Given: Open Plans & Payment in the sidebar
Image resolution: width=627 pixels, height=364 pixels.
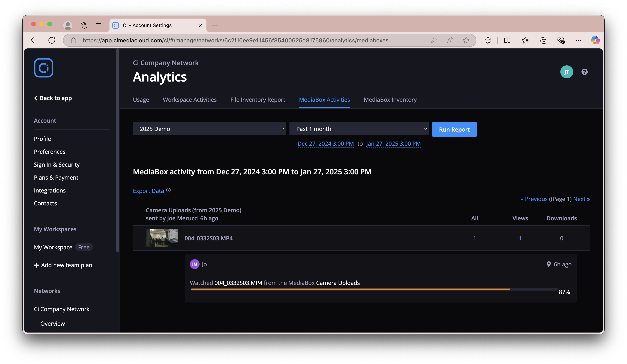Looking at the screenshot, I should click(x=56, y=177).
